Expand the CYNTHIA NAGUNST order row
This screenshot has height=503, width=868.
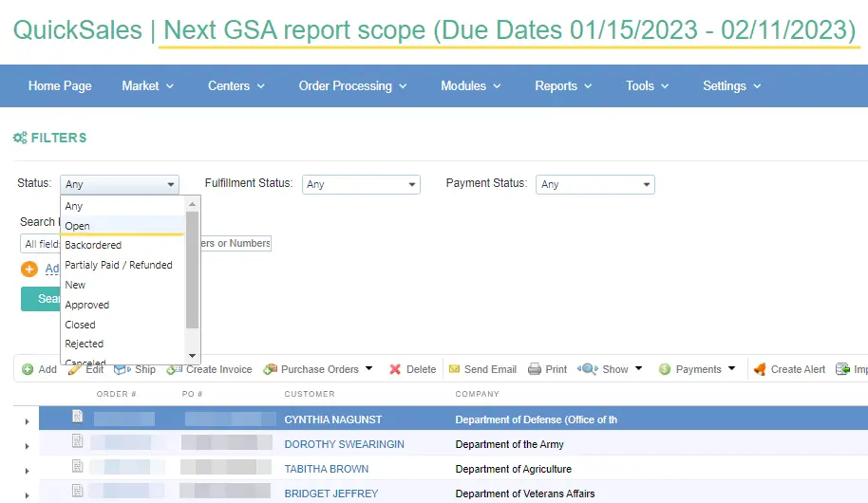point(27,421)
